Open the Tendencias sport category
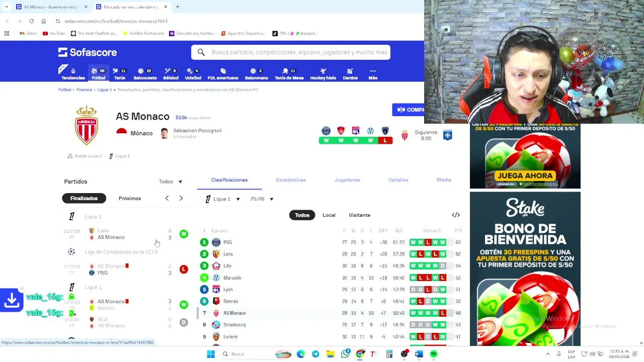This screenshot has width=644, height=362. tap(73, 74)
